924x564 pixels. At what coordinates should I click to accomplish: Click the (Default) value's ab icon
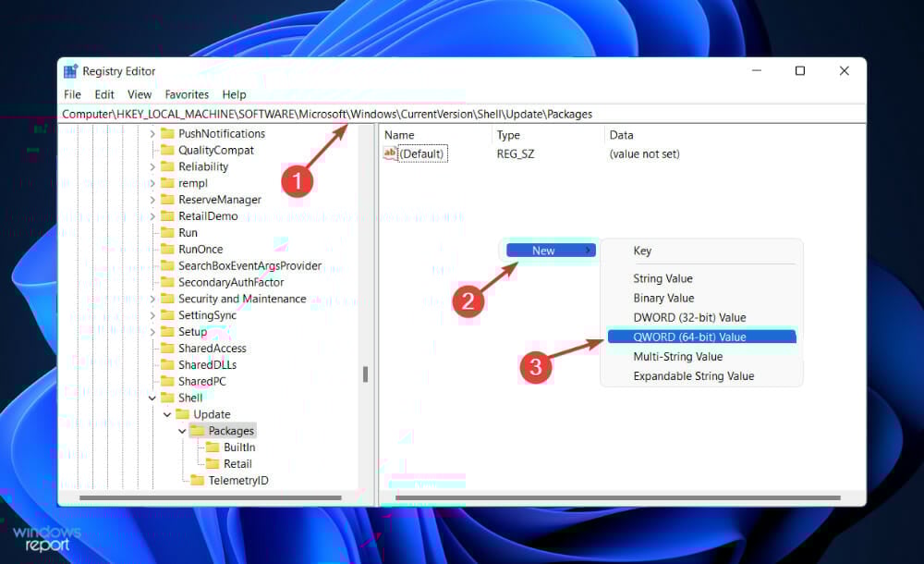click(390, 153)
